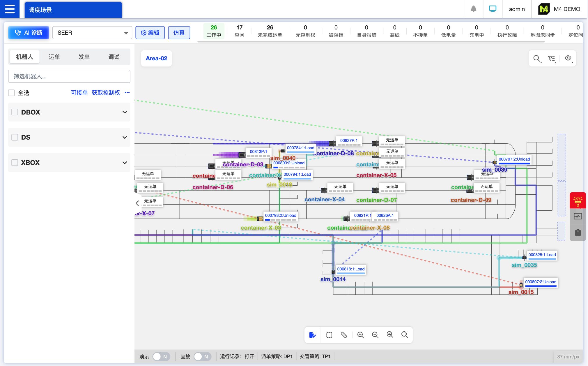The width and height of the screenshot is (588, 366).
Task: Open the red alarm indicator
Action: [x=578, y=201]
